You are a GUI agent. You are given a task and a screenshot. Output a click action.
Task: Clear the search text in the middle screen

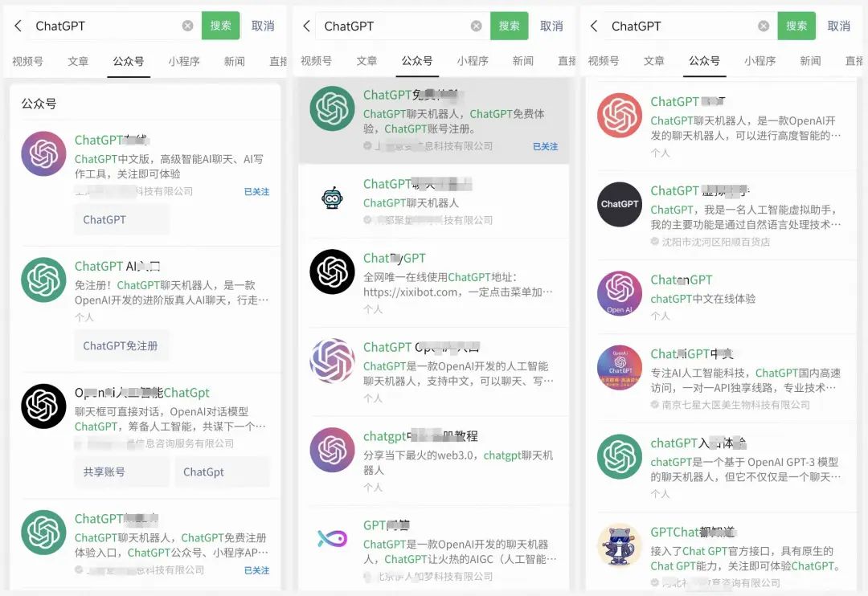(x=476, y=26)
